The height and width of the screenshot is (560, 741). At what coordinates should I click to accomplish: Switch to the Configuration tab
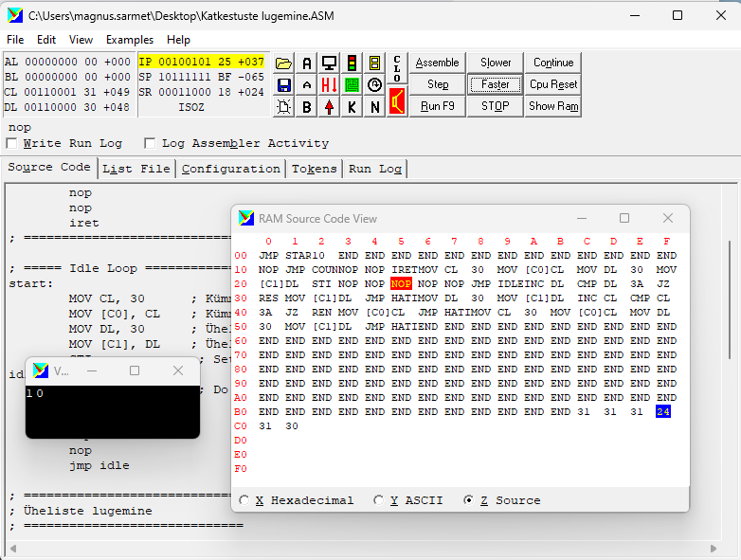pyautogui.click(x=230, y=169)
